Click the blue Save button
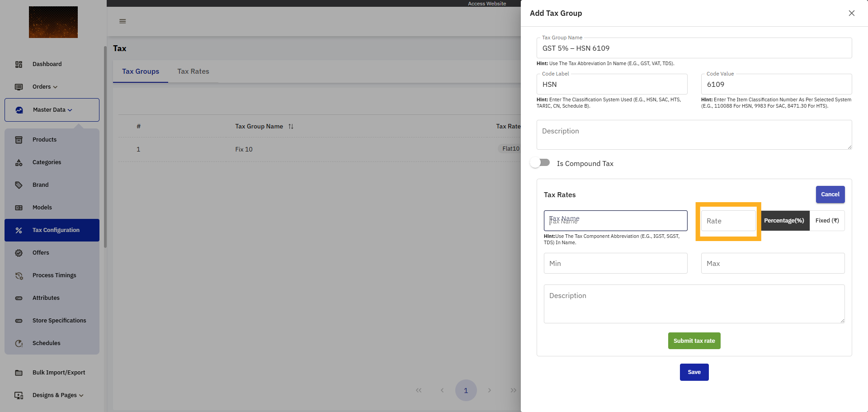The height and width of the screenshot is (412, 868). point(694,372)
